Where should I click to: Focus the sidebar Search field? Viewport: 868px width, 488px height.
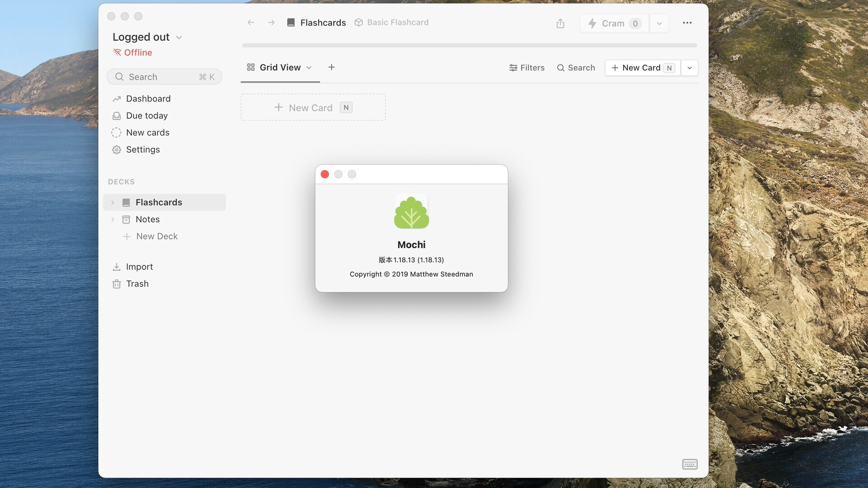pos(165,77)
